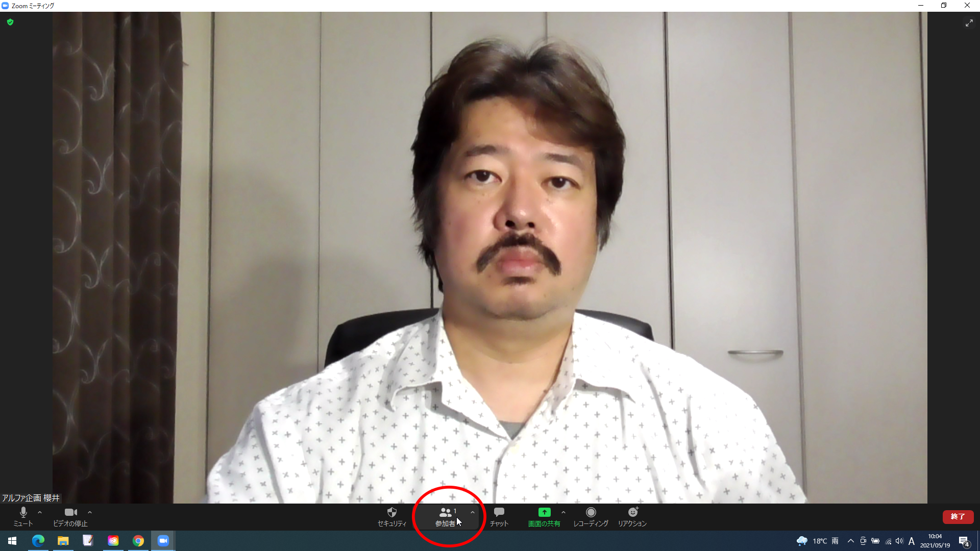Click the battery status tray icon

tap(875, 541)
